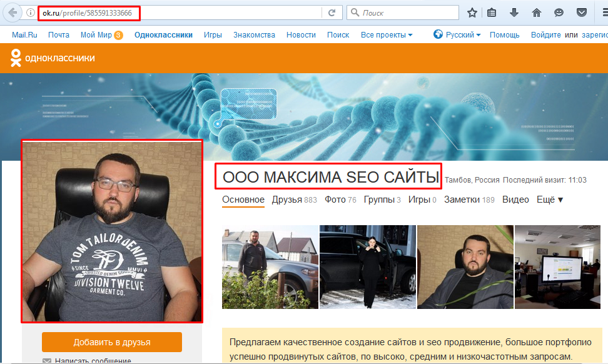Open the browser hamburger menu
The image size is (608, 364).
[x=604, y=13]
